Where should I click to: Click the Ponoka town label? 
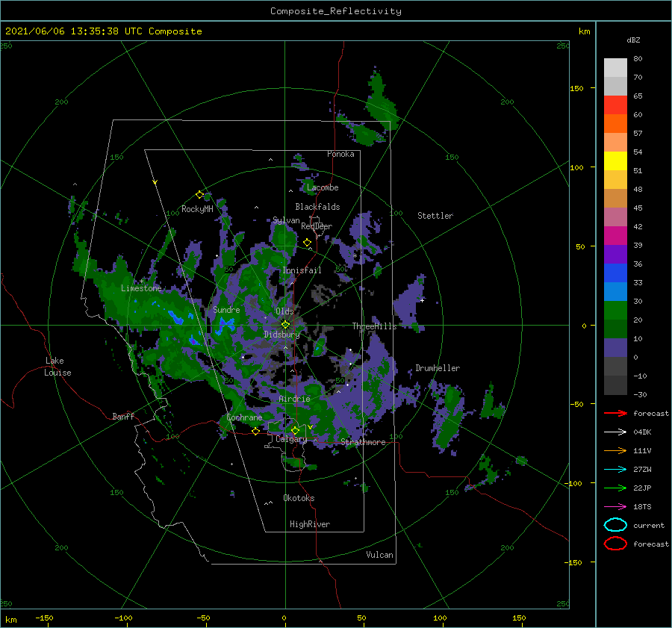pos(340,154)
